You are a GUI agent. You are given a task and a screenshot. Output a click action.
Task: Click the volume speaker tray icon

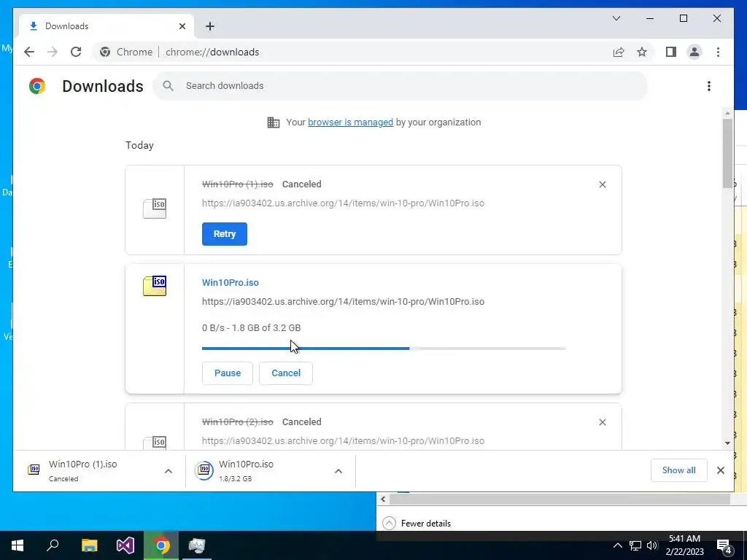click(651, 545)
